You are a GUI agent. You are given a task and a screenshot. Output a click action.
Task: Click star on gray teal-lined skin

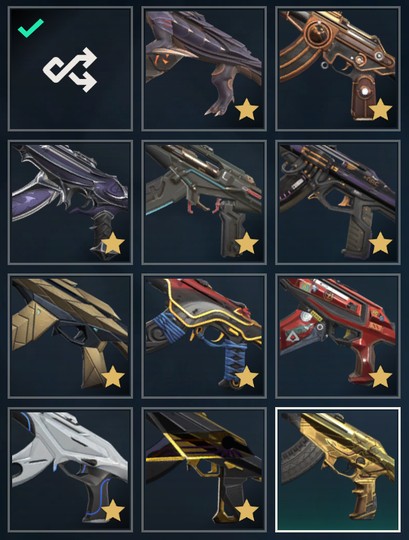(x=247, y=242)
